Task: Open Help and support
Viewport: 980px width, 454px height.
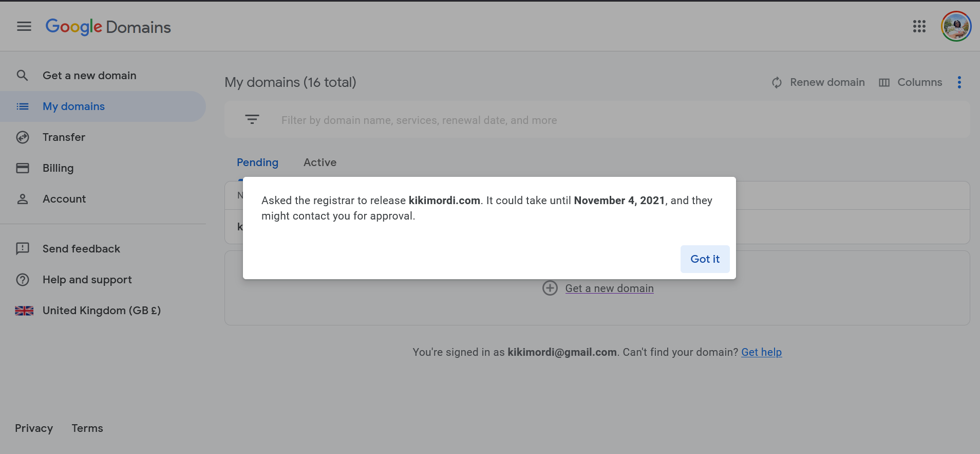Action: 87,280
